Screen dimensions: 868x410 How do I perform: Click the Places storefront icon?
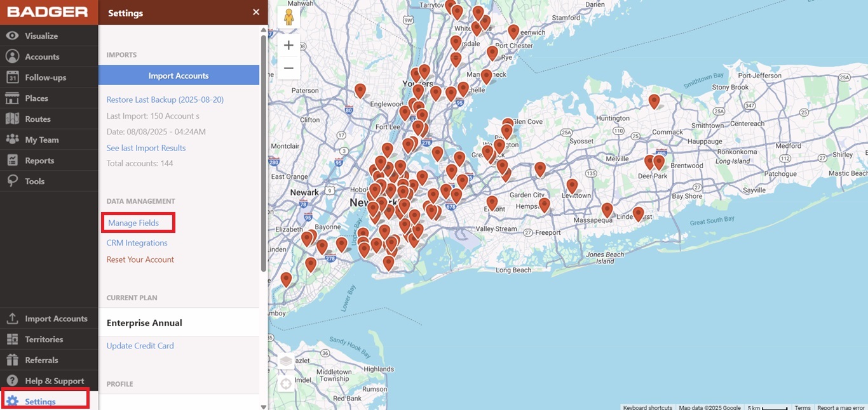point(12,98)
